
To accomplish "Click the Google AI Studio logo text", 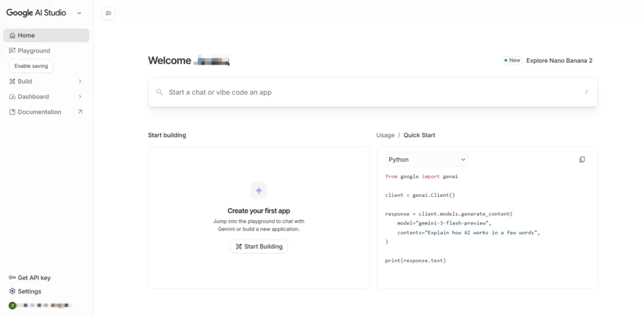I will click(36, 13).
